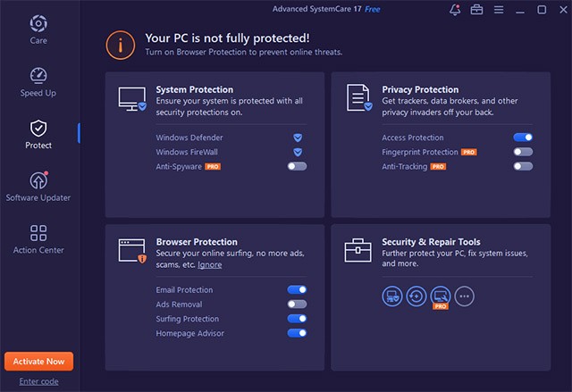This screenshot has width=572, height=392.
Task: Click the Enter code link
Action: click(x=38, y=381)
